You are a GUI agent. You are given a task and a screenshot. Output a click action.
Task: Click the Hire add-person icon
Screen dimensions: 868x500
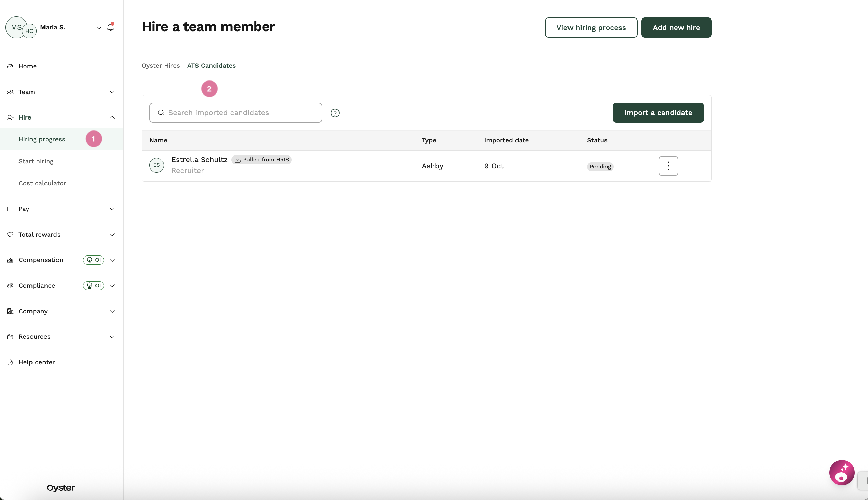pos(10,117)
